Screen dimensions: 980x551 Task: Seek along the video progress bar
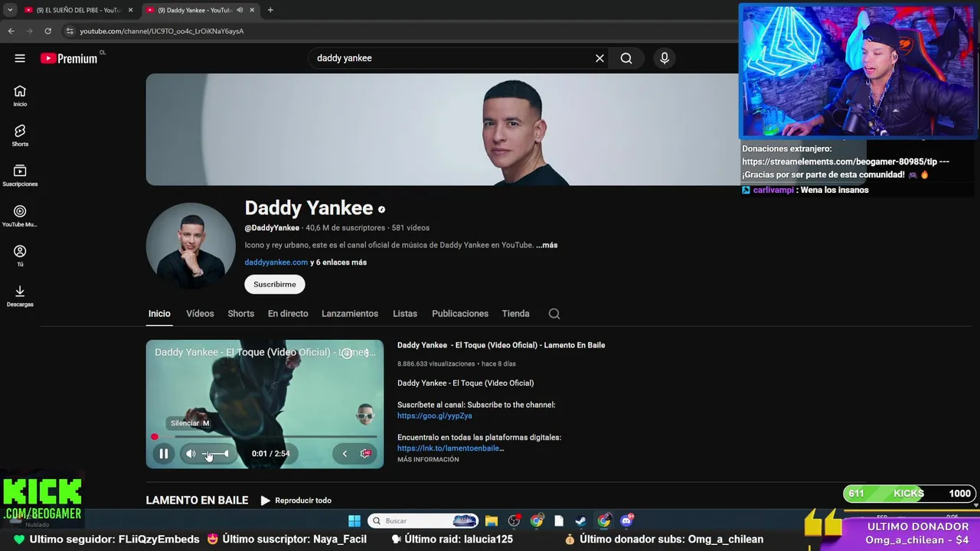point(265,437)
